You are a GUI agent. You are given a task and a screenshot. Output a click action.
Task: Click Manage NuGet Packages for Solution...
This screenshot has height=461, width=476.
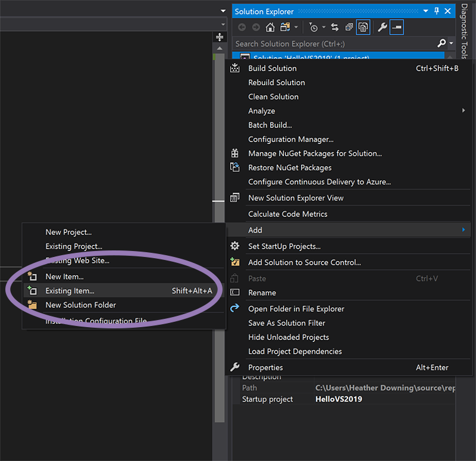(315, 153)
